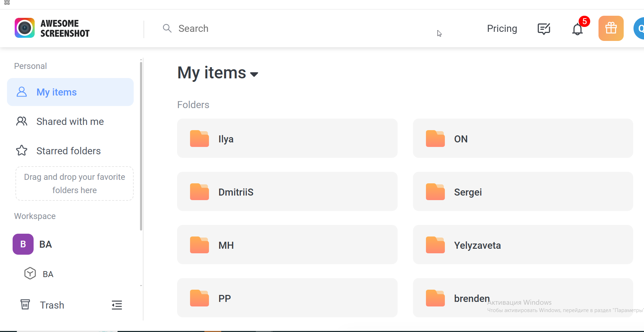Open the Ilya folder

point(287,139)
